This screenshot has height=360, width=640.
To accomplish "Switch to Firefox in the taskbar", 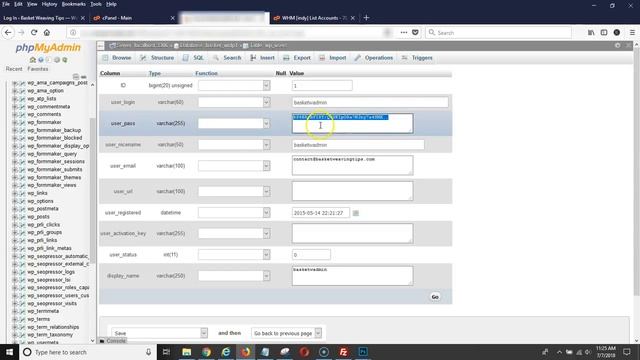I will pyautogui.click(x=245, y=352).
